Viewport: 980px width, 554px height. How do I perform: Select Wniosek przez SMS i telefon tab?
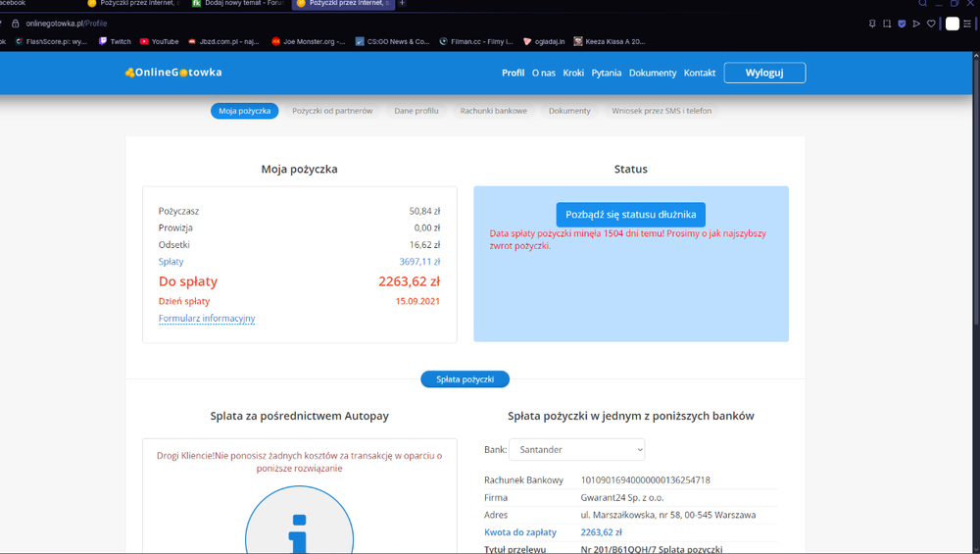pyautogui.click(x=661, y=111)
